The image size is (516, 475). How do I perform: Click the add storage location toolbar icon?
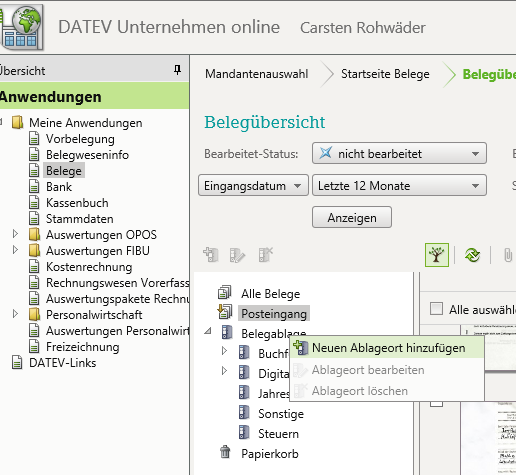coord(211,255)
